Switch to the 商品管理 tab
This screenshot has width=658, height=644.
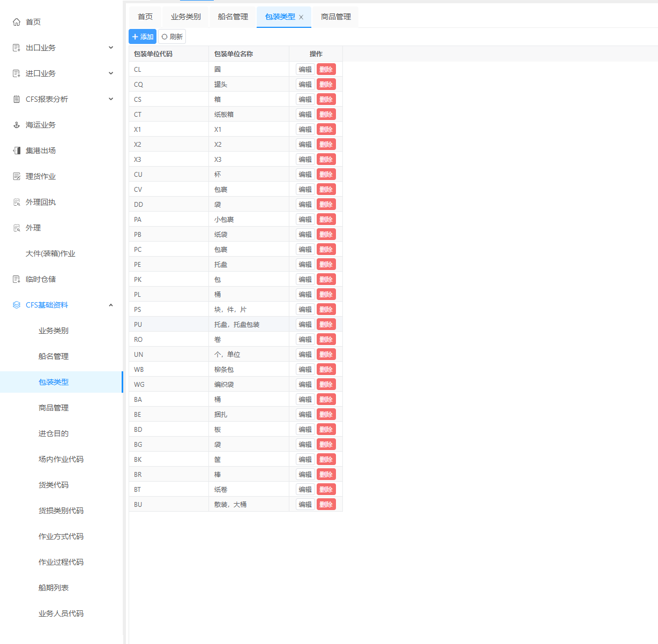[335, 17]
